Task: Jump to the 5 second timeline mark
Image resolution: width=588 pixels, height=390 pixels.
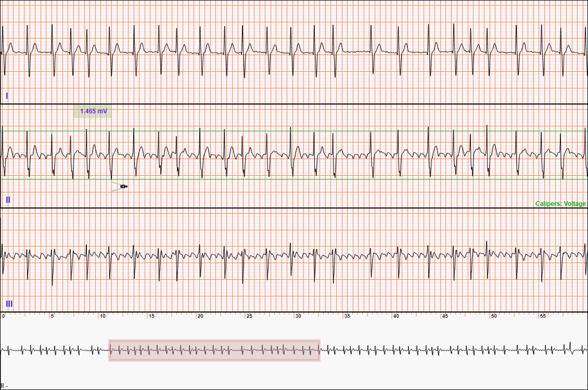Action: click(x=52, y=316)
